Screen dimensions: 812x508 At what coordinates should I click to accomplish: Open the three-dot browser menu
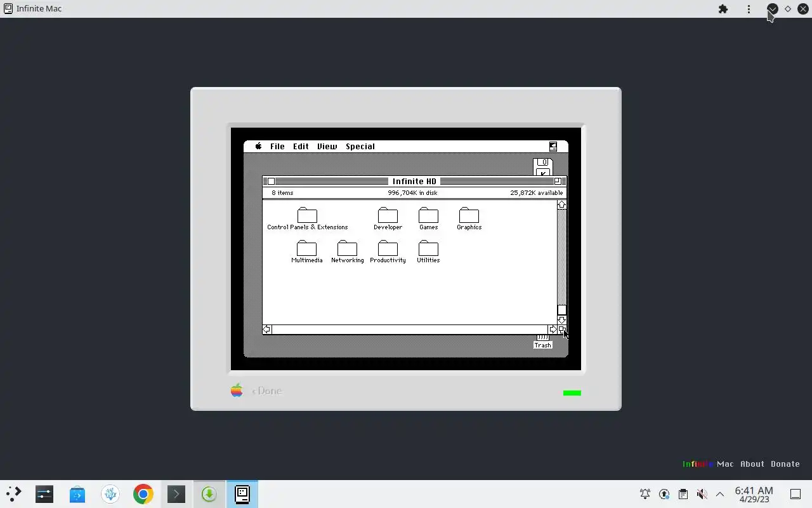[749, 9]
